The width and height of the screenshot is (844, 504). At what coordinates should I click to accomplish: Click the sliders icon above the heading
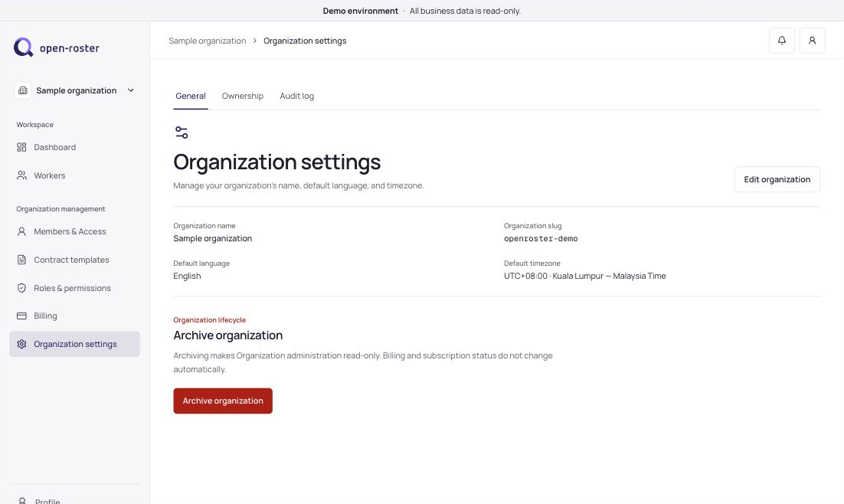pyautogui.click(x=182, y=132)
